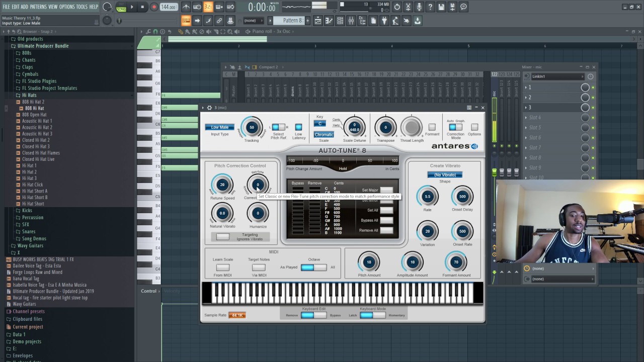Toggle Keyboard Edit Remove/Bypass switch
The height and width of the screenshot is (362, 644).
313,315
